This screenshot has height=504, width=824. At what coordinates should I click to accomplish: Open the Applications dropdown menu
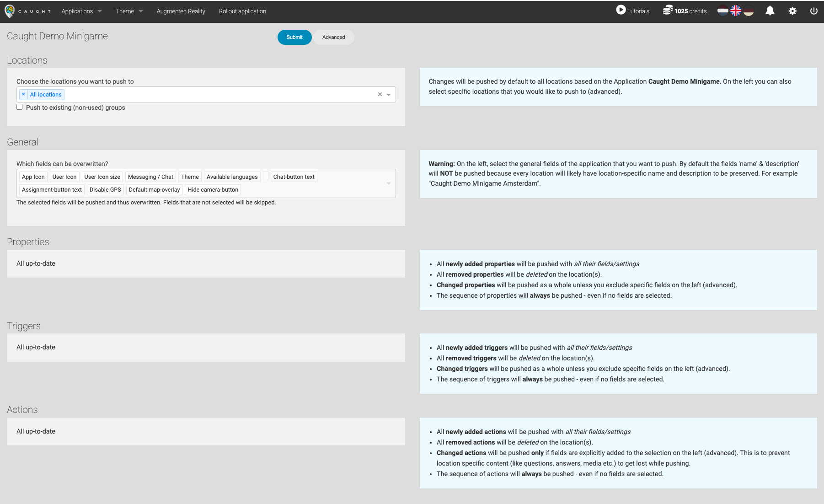(x=81, y=11)
